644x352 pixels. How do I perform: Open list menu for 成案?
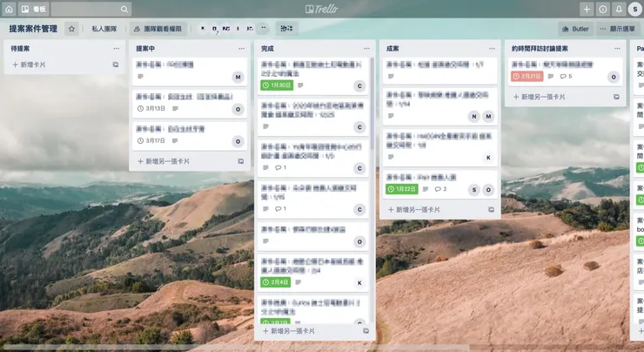pos(492,49)
